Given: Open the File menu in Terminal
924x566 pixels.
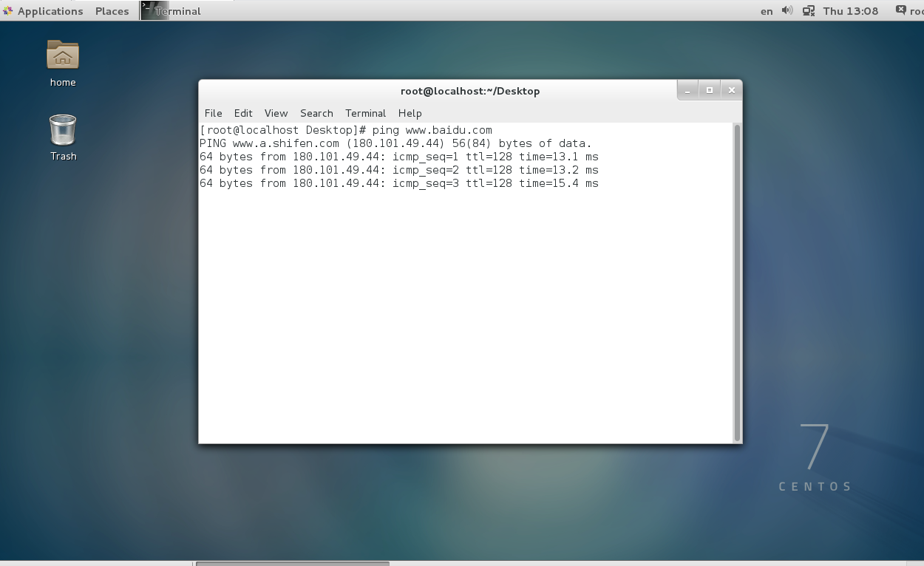Looking at the screenshot, I should coord(213,113).
